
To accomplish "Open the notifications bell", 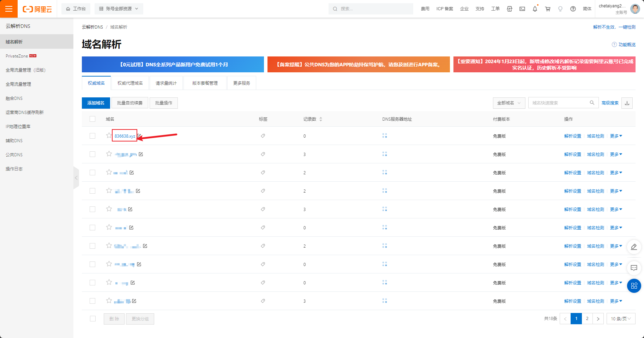I will click(x=535, y=9).
